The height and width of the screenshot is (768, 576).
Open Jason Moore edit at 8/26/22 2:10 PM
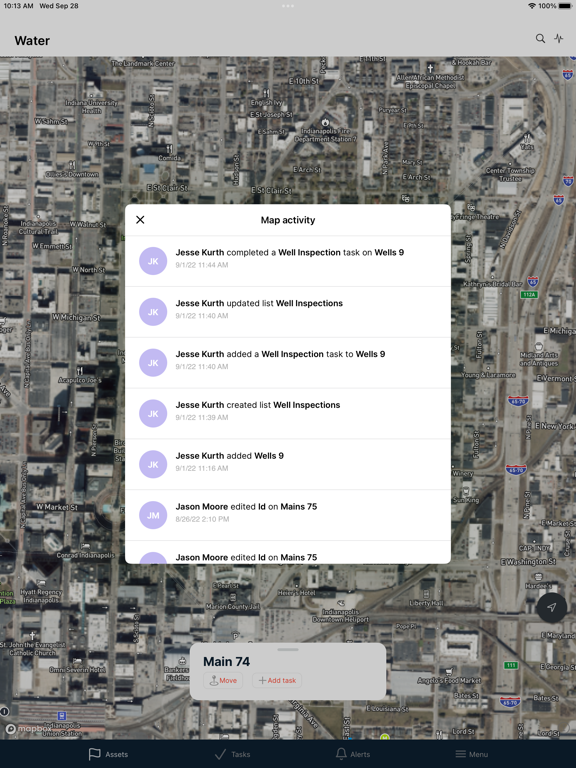[288, 515]
